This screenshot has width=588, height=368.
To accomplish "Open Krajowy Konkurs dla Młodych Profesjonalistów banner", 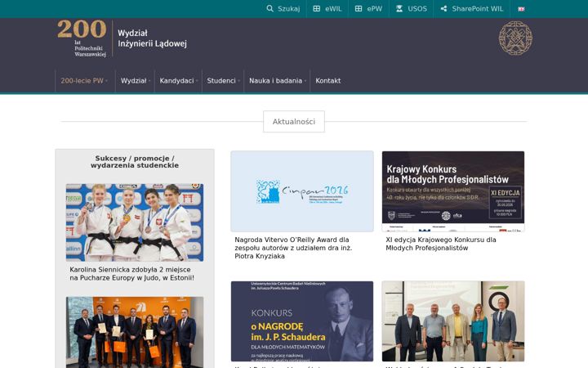I will click(x=453, y=191).
